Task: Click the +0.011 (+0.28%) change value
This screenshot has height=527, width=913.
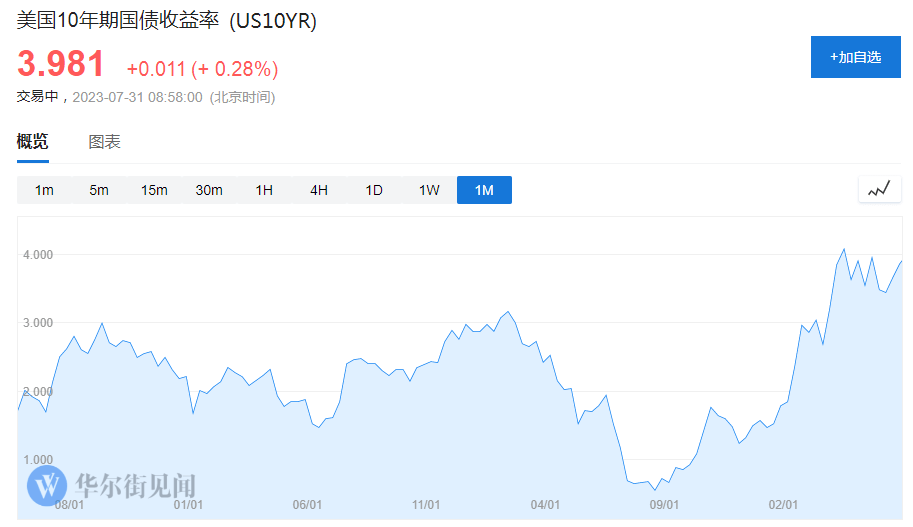Action: coord(202,69)
